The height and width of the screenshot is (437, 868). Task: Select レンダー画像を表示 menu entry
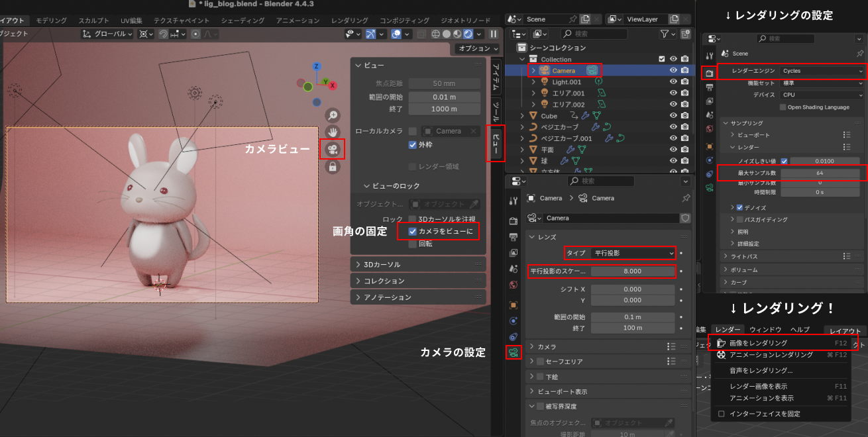pos(780,386)
